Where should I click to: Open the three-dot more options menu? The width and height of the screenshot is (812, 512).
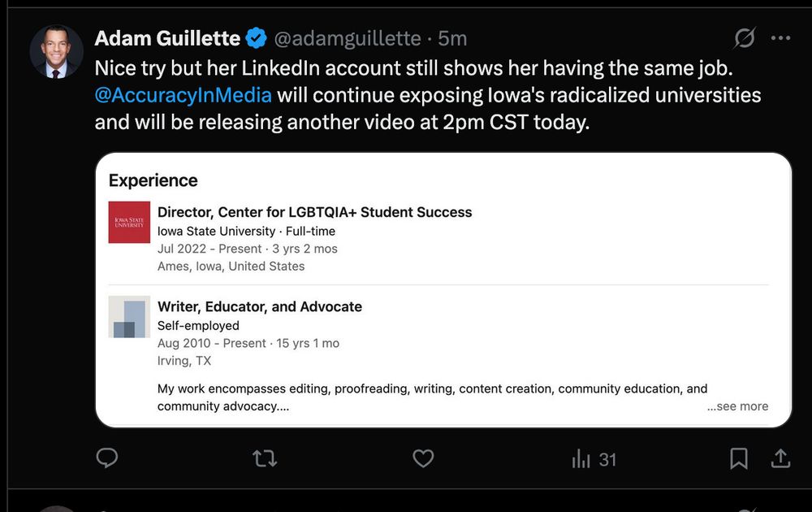pyautogui.click(x=780, y=38)
